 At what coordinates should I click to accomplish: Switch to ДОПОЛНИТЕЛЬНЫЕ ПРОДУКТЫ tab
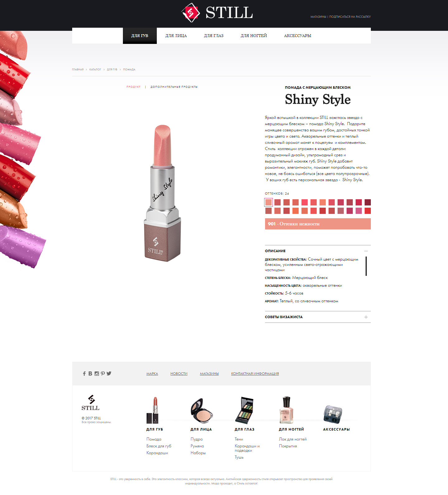(x=174, y=87)
